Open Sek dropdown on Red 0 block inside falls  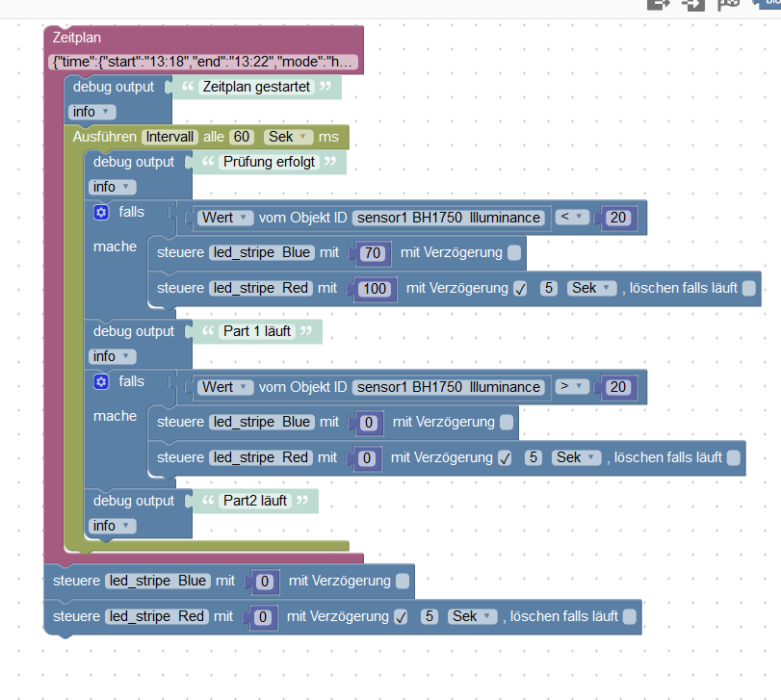pyautogui.click(x=576, y=457)
